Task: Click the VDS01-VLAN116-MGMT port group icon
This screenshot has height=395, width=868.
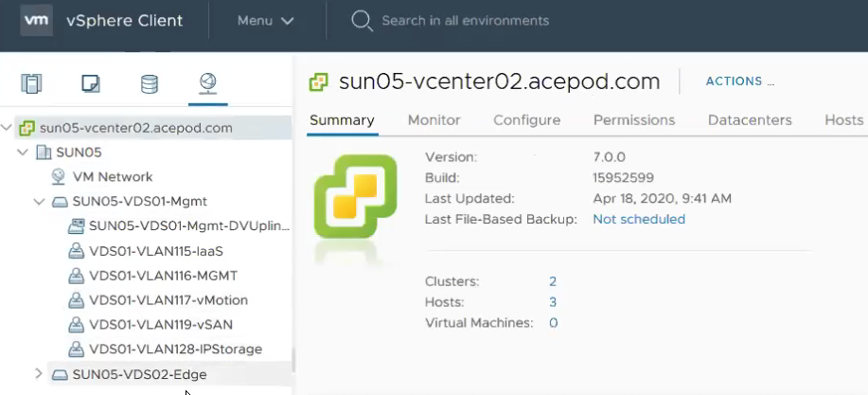Action: tap(76, 276)
